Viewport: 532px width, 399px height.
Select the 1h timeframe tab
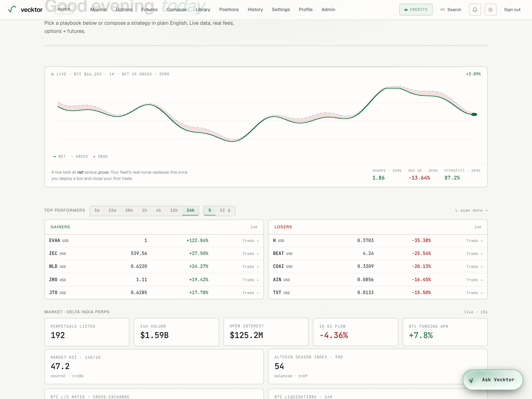[x=144, y=210]
